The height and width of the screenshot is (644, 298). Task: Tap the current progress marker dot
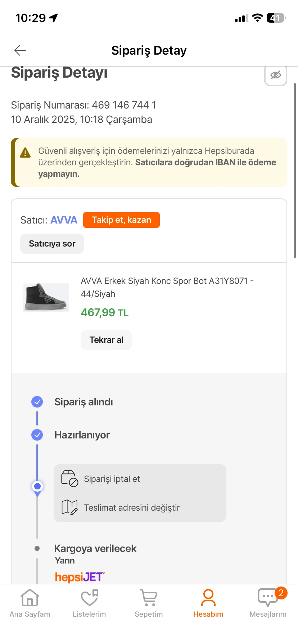coord(37,487)
